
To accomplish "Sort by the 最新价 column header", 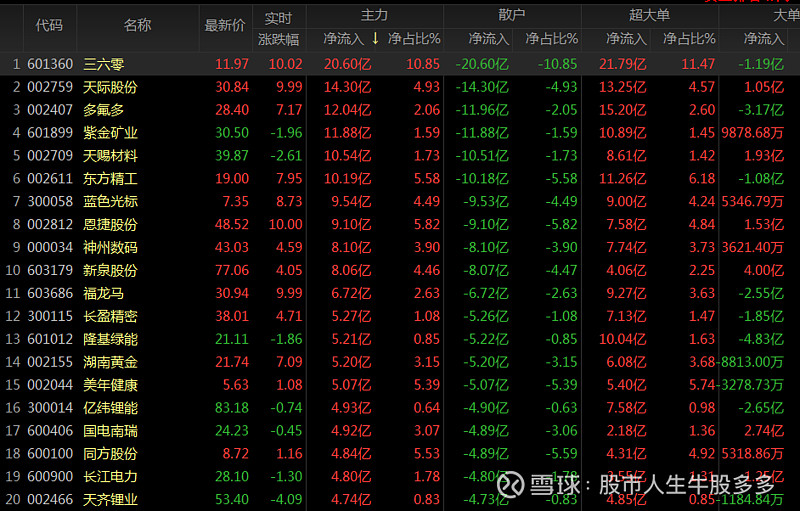I will pyautogui.click(x=225, y=25).
